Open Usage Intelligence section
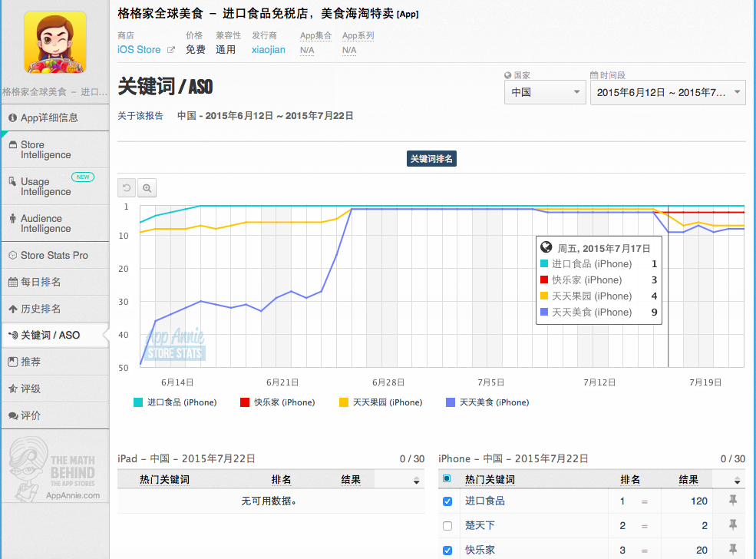Screen dimensions: 756x559 [x=55, y=187]
